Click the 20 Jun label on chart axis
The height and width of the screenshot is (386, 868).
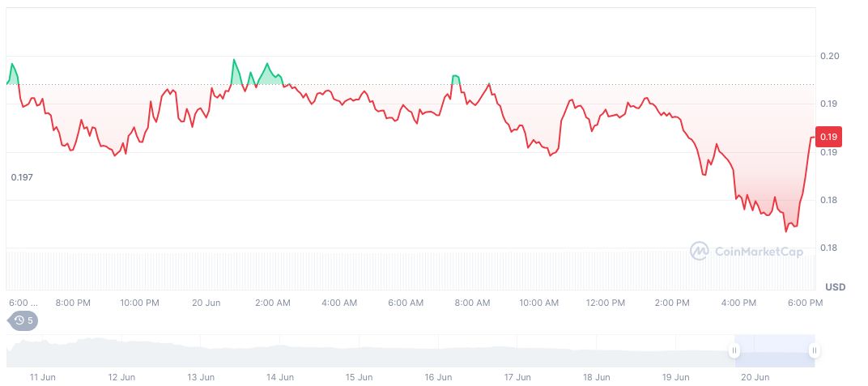(206, 303)
